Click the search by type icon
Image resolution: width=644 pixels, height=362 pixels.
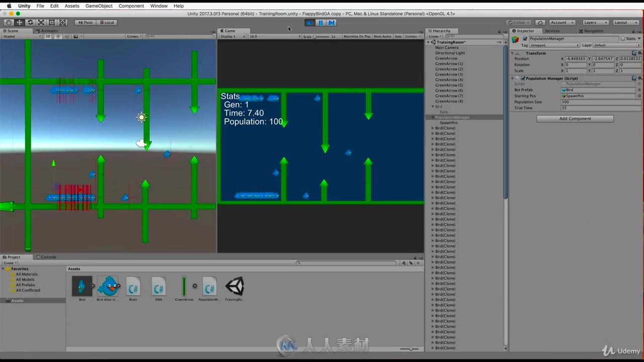pos(404,263)
